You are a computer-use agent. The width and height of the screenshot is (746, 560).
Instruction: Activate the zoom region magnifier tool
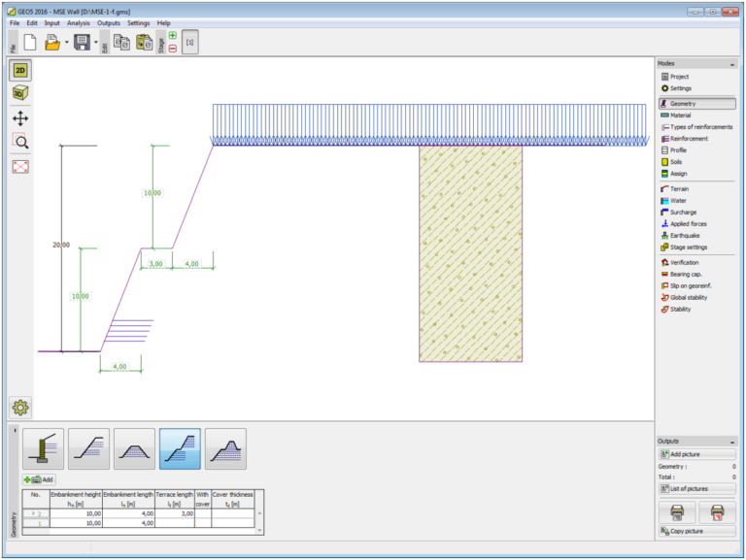click(20, 141)
